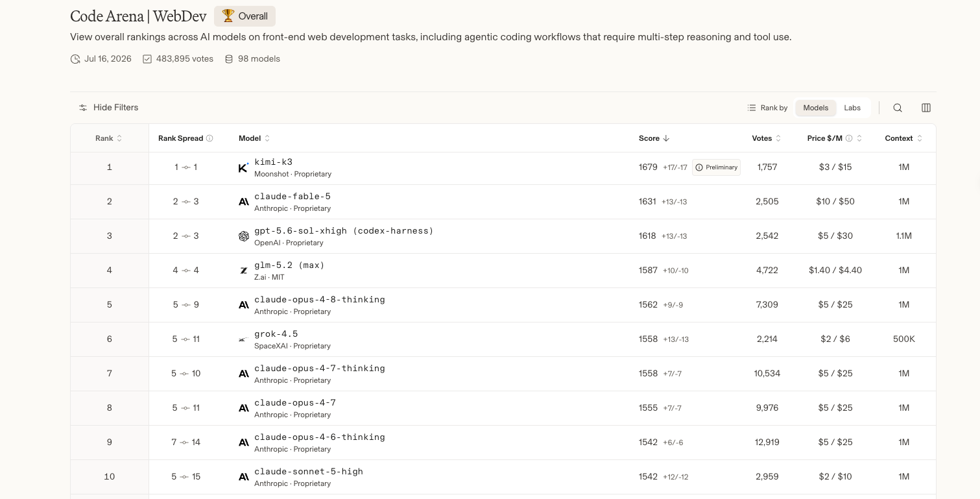Image resolution: width=980 pixels, height=499 pixels.
Task: Open the kimi-k3 model link
Action: point(274,162)
